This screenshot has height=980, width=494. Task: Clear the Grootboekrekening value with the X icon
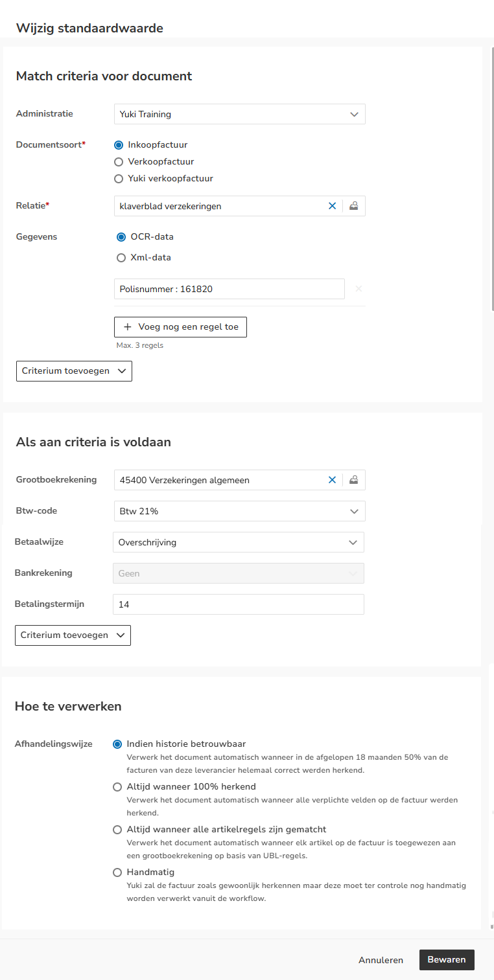click(333, 480)
